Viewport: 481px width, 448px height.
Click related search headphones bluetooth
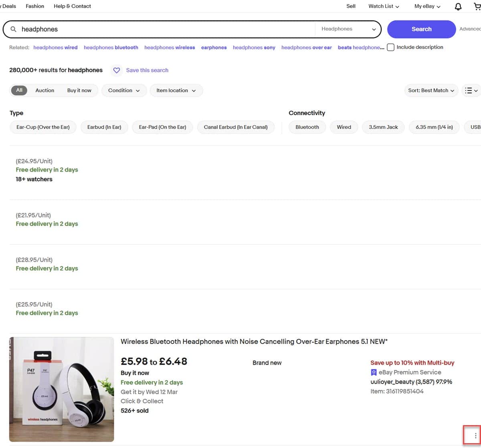111,47
